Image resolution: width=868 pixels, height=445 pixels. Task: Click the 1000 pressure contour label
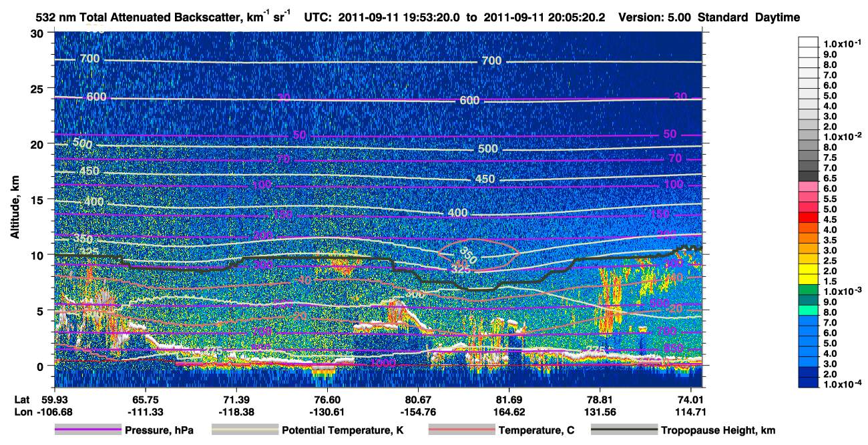coord(384,362)
